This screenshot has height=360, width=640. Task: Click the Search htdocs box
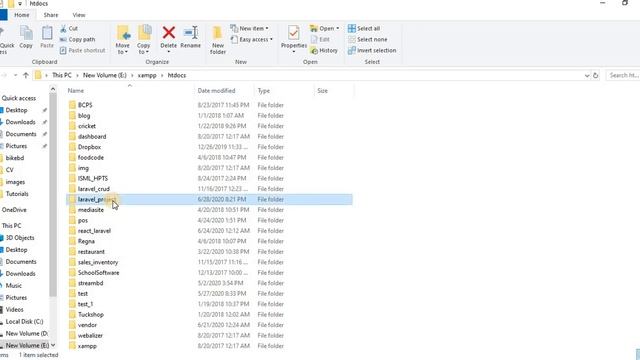click(x=623, y=76)
